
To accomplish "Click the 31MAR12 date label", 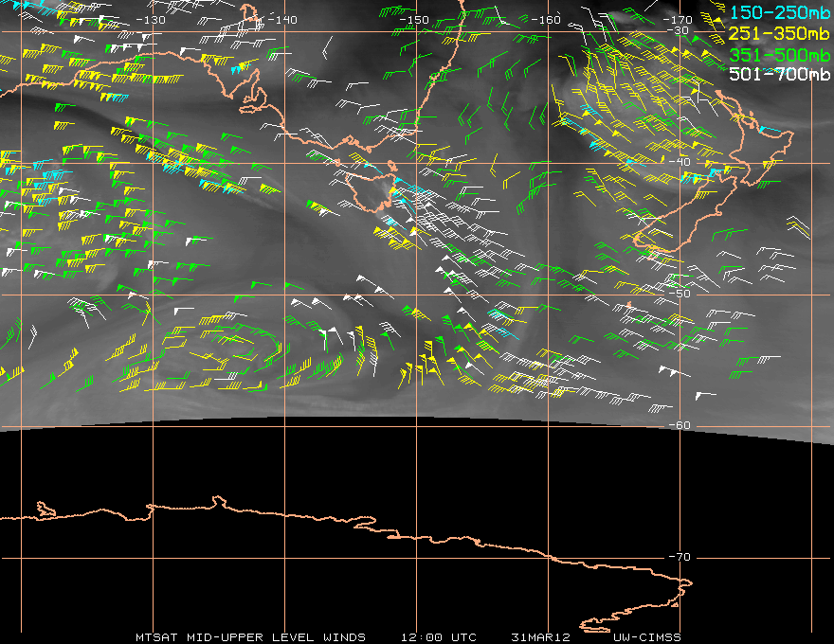I will click(x=540, y=637).
